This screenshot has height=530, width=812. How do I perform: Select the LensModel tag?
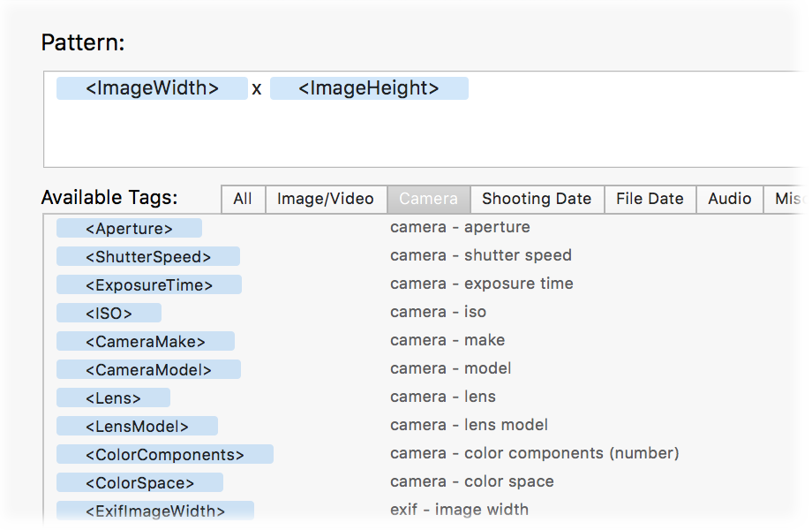click(x=137, y=427)
